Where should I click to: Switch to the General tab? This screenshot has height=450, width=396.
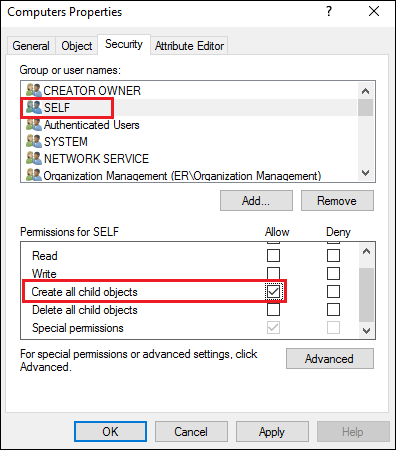(x=31, y=46)
